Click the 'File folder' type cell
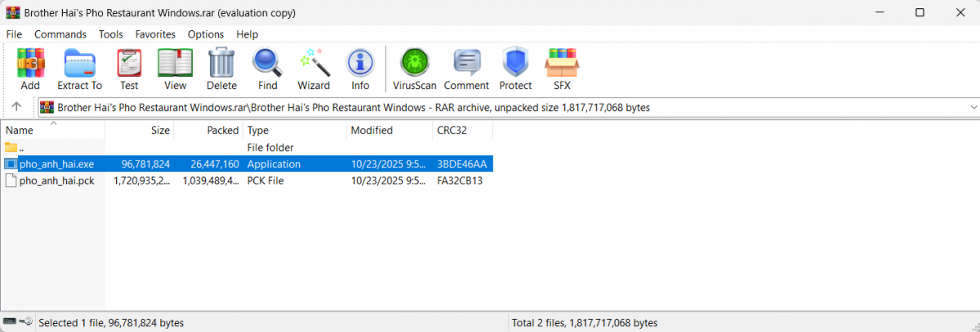Image resolution: width=980 pixels, height=332 pixels. [270, 148]
